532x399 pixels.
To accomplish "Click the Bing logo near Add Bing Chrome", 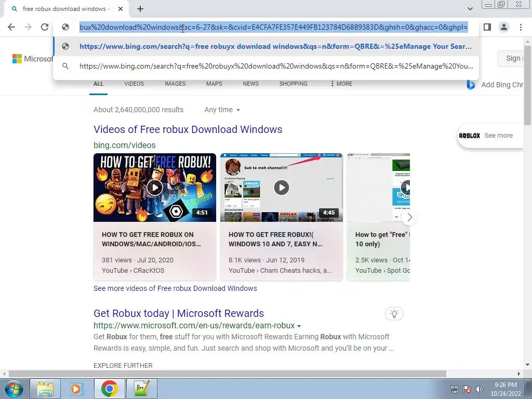I will pyautogui.click(x=471, y=85).
